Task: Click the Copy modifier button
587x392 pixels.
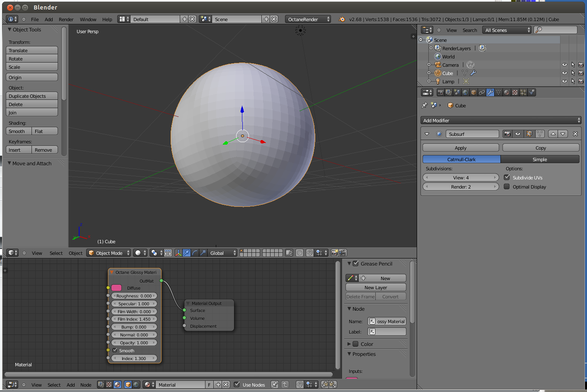Action: [x=541, y=148]
